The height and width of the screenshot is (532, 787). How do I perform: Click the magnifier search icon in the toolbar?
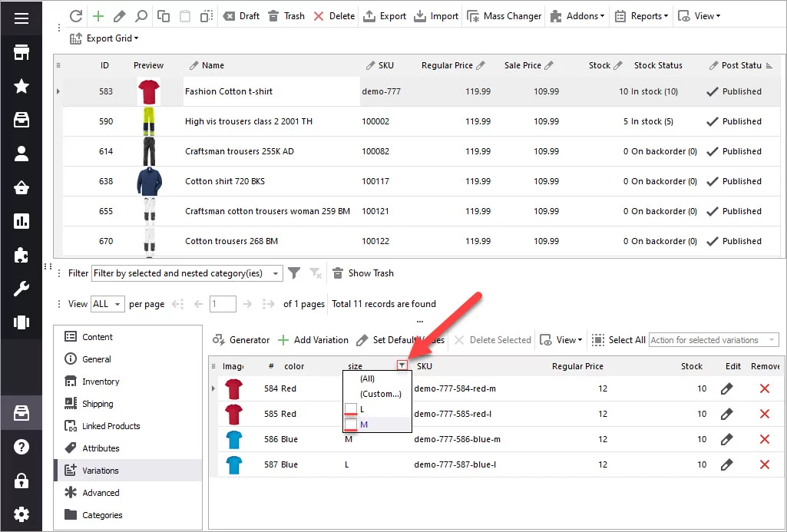click(141, 16)
